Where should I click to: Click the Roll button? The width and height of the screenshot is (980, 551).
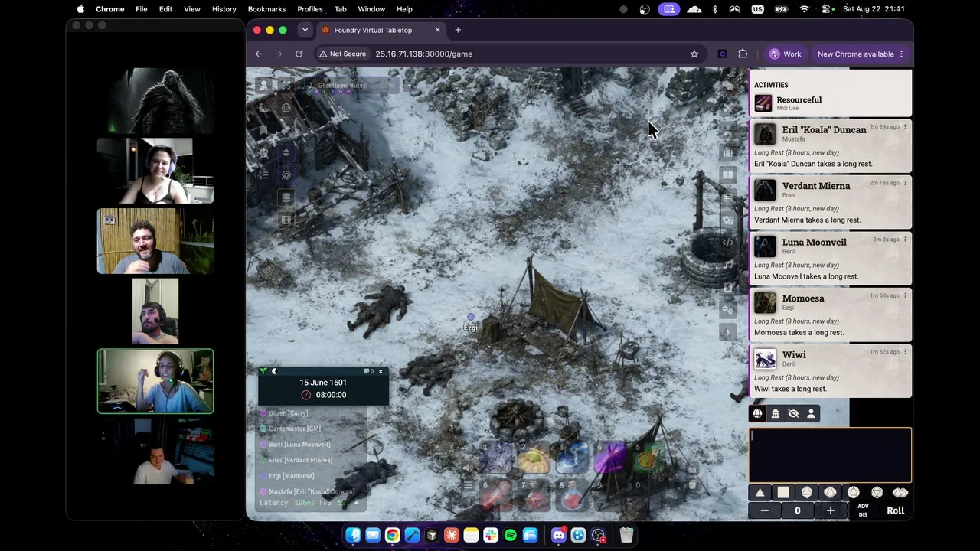pyautogui.click(x=895, y=510)
